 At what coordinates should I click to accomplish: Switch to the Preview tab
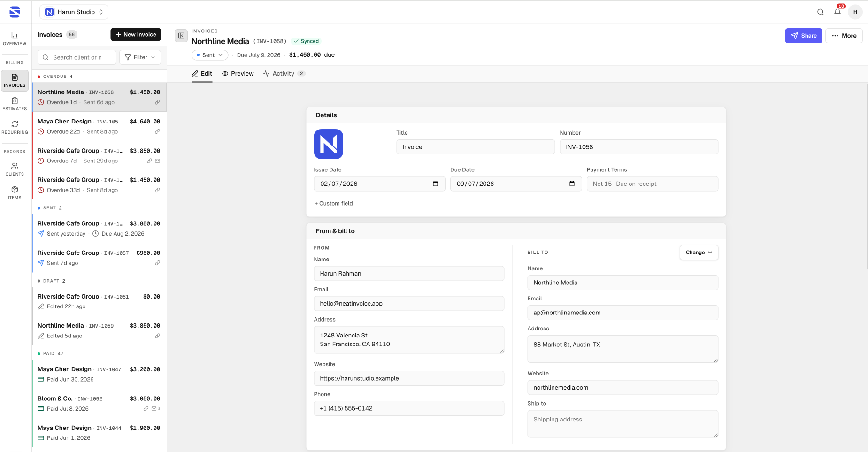tap(238, 74)
